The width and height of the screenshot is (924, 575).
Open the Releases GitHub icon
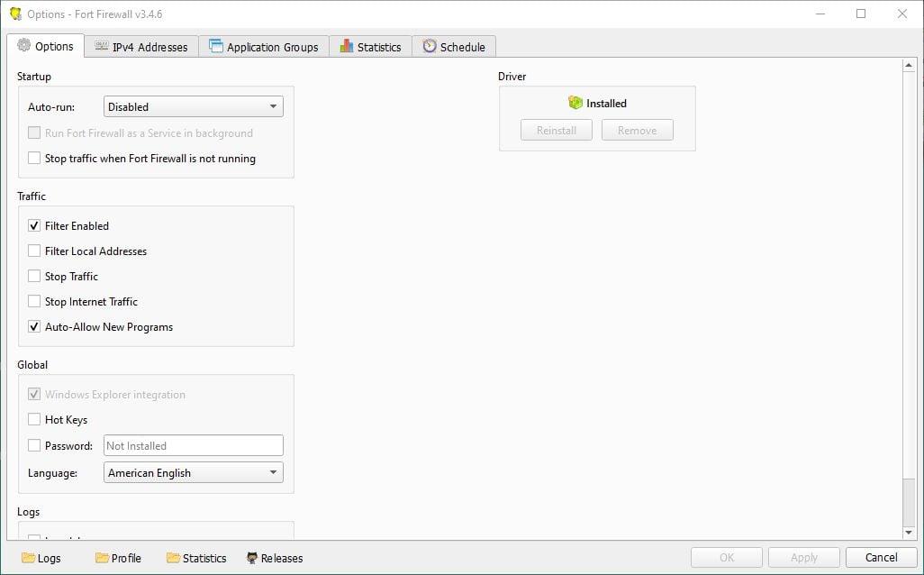(252, 558)
